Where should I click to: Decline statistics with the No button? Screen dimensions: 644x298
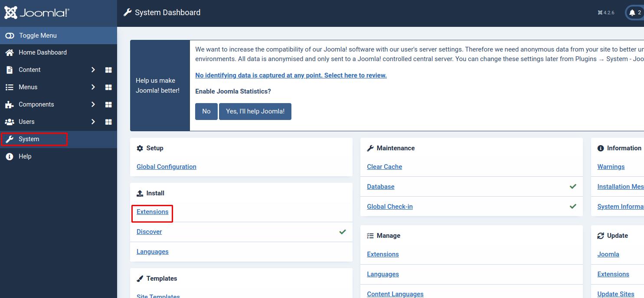click(x=206, y=111)
